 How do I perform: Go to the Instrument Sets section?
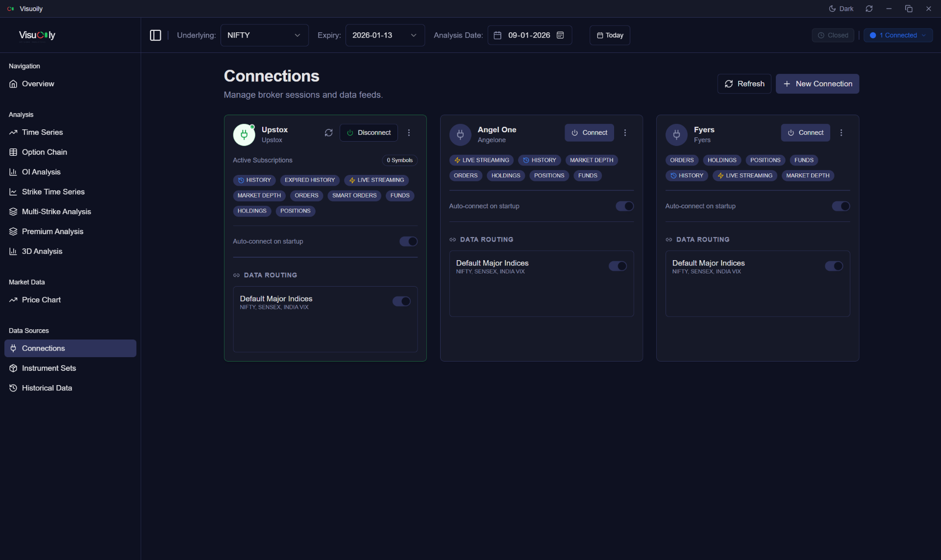click(49, 368)
